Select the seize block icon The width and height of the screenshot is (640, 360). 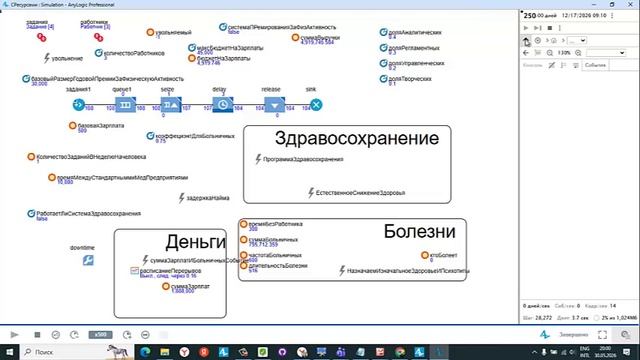[171, 105]
